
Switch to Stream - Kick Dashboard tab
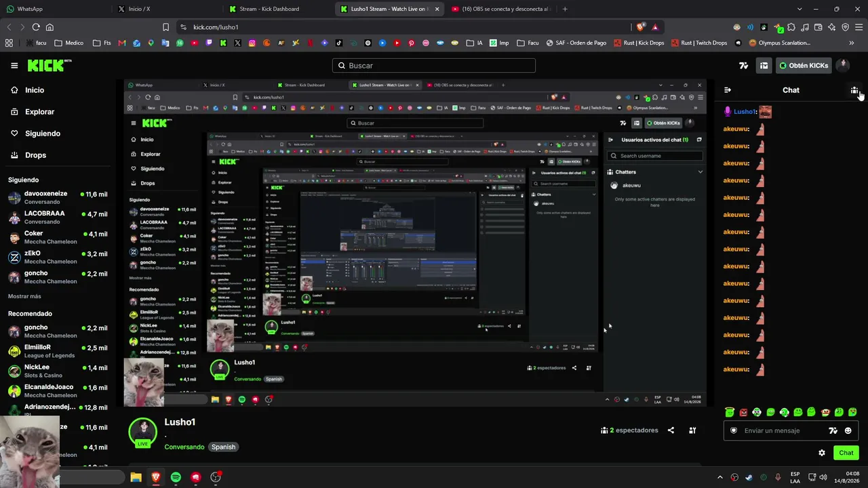point(278,9)
